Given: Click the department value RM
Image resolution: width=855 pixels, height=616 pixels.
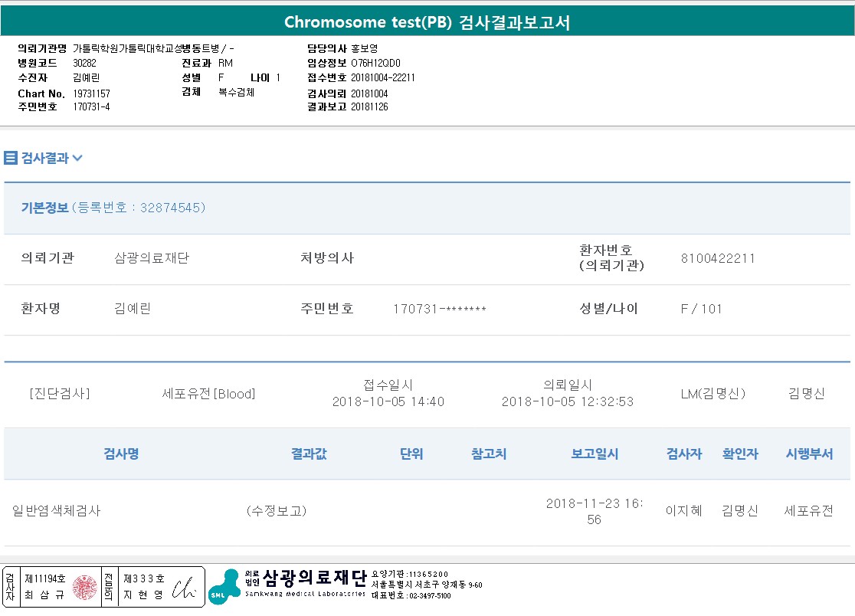Looking at the screenshot, I should click(226, 64).
